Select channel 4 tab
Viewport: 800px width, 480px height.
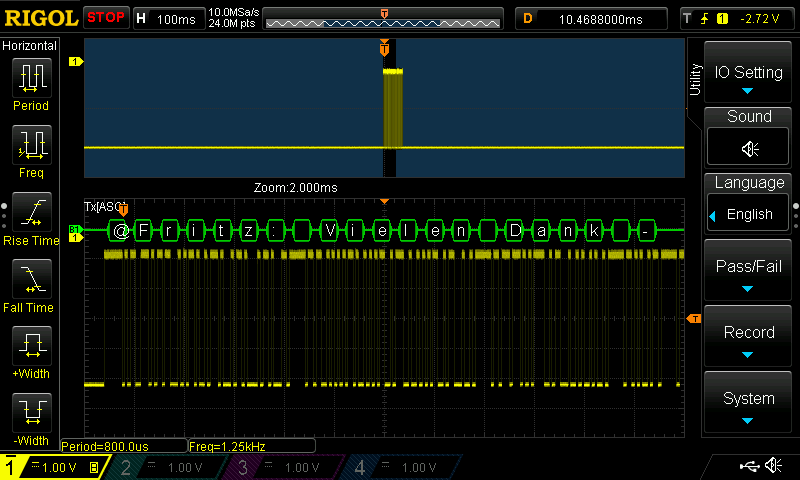pos(401,467)
